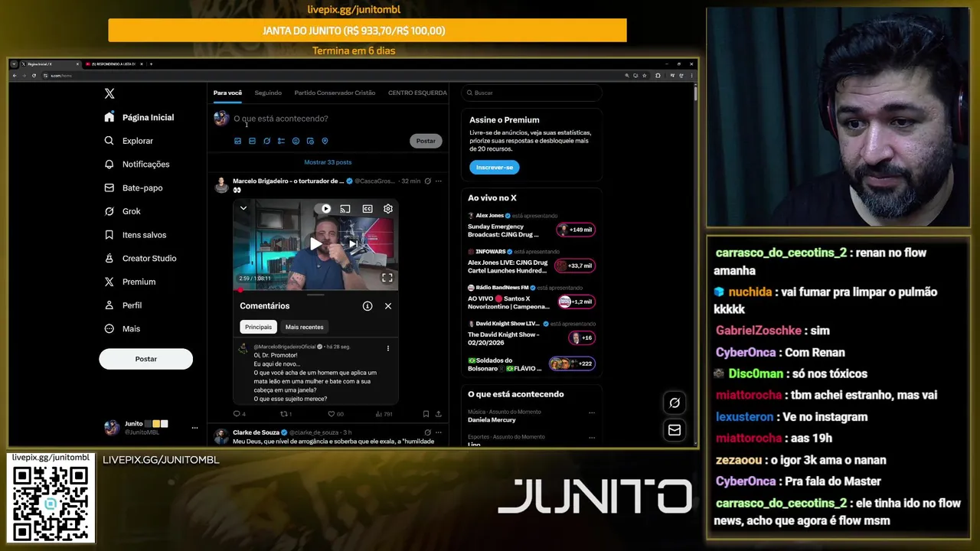Click Mostrar 33 posts
The width and height of the screenshot is (980, 551).
coord(328,162)
